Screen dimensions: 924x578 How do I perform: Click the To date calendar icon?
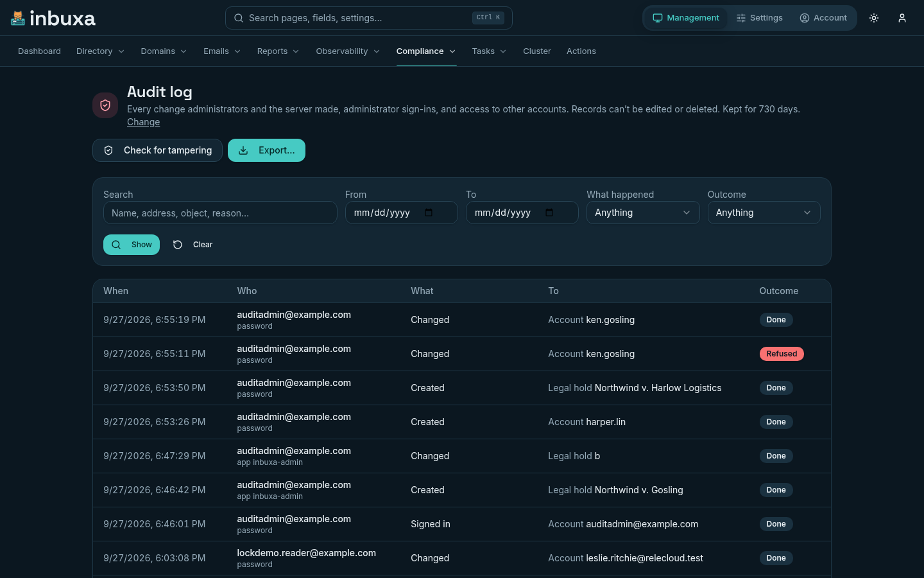coord(549,213)
